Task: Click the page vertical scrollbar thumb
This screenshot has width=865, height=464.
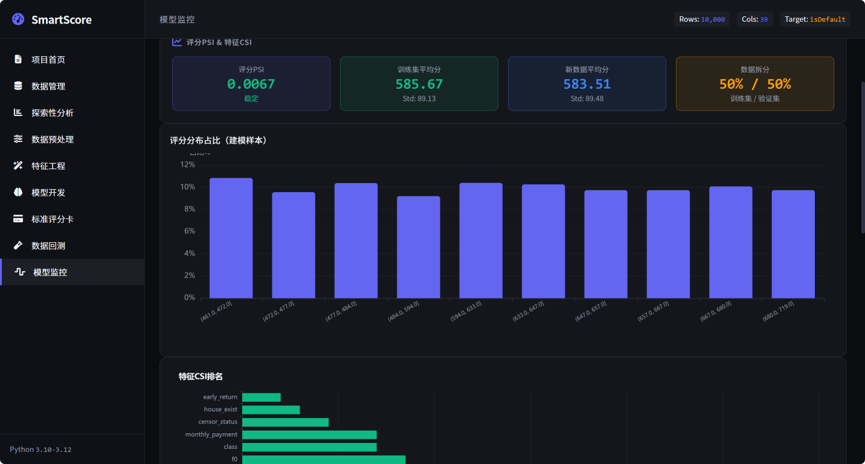Action: tap(863, 158)
